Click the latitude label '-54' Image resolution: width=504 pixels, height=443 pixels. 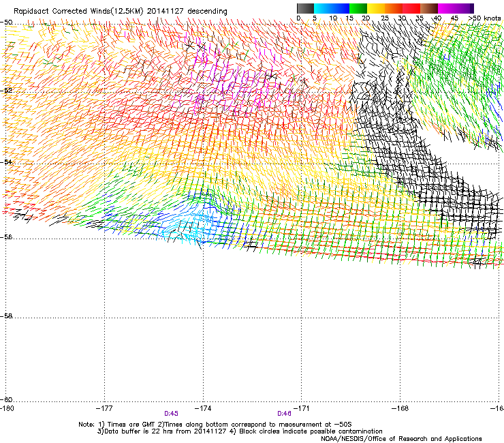click(x=6, y=162)
